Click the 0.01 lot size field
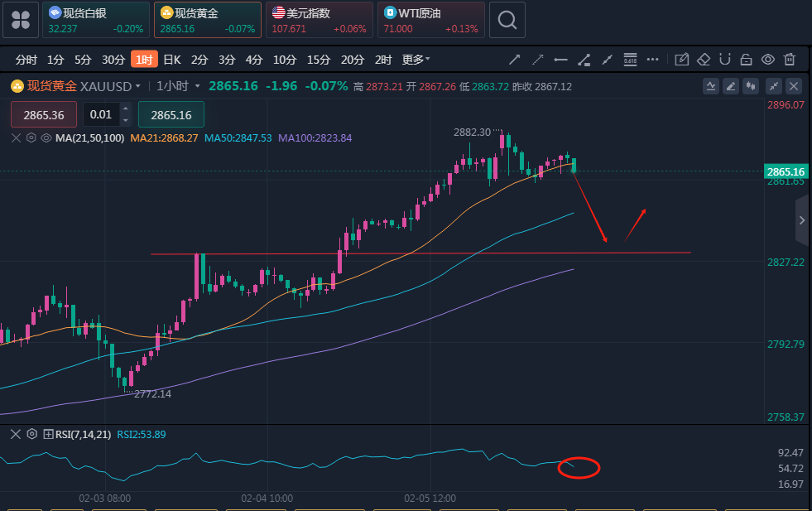The image size is (812, 511). (x=102, y=115)
